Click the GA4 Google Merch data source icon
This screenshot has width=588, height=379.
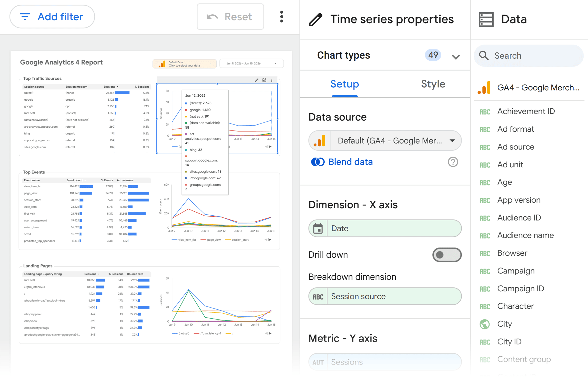(x=484, y=88)
